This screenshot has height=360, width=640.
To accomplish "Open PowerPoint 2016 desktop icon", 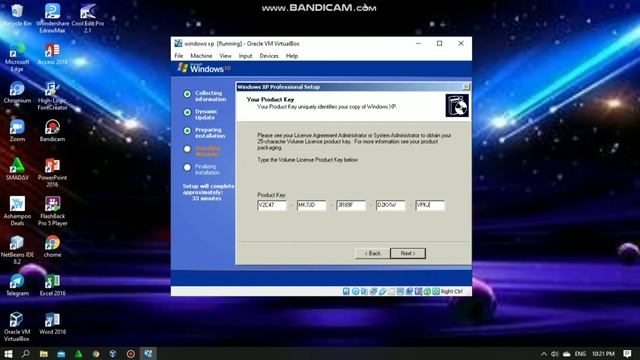I will (x=52, y=173).
